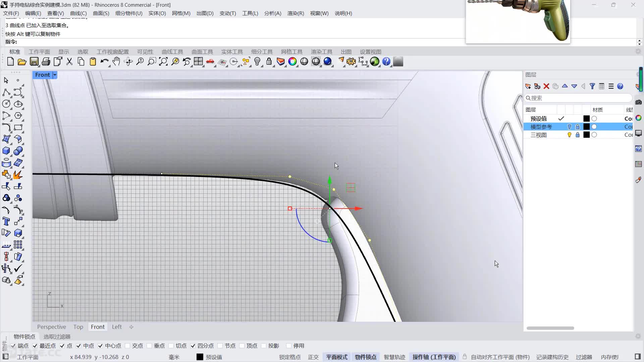The width and height of the screenshot is (644, 362).
Task: Switch to the Perspective viewport tab
Action: tap(51, 327)
